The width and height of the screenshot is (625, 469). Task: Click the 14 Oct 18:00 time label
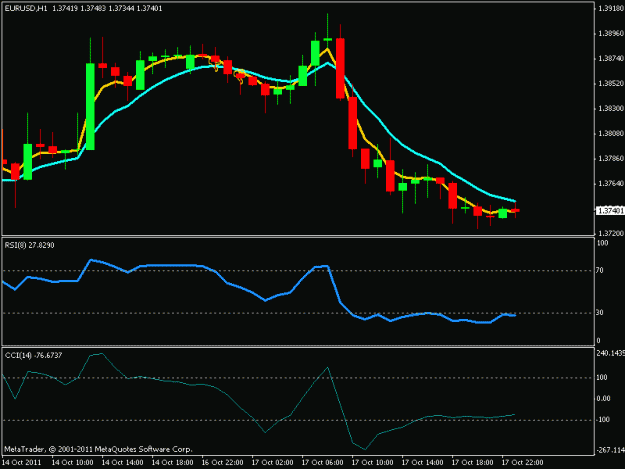coord(173,463)
